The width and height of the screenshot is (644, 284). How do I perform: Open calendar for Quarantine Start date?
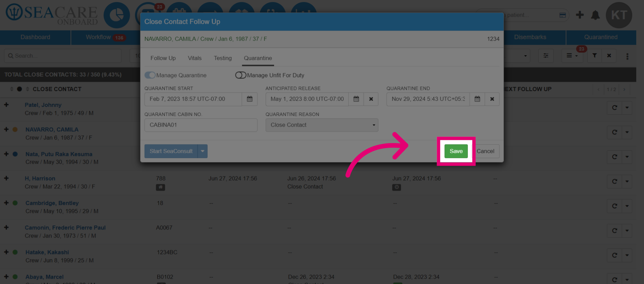[250, 99]
